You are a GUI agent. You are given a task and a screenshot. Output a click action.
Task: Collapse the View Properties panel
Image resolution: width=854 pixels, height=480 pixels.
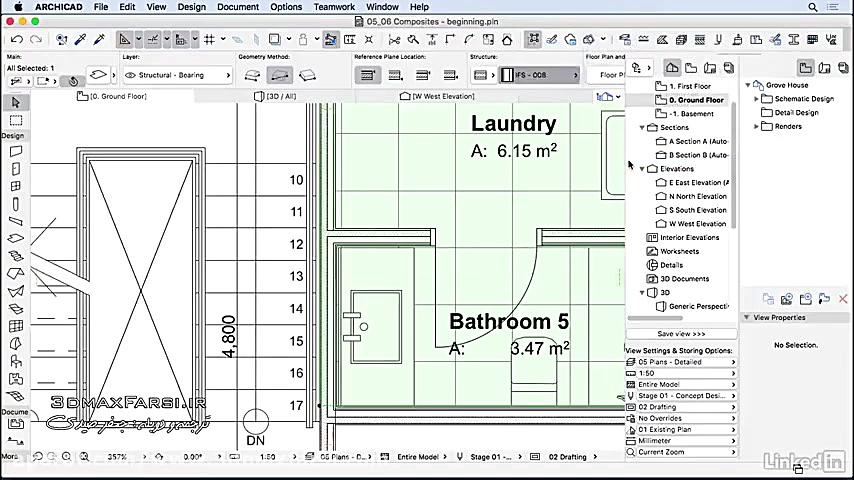tap(747, 317)
